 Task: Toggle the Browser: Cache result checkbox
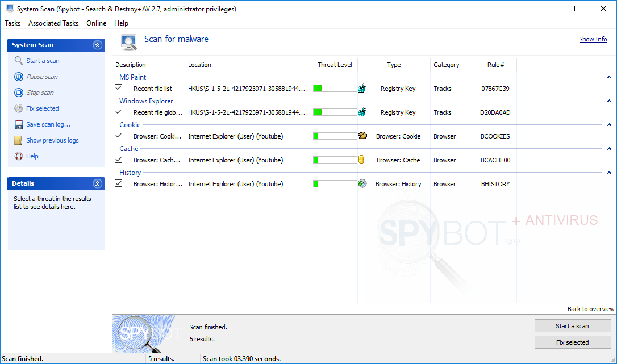(118, 160)
